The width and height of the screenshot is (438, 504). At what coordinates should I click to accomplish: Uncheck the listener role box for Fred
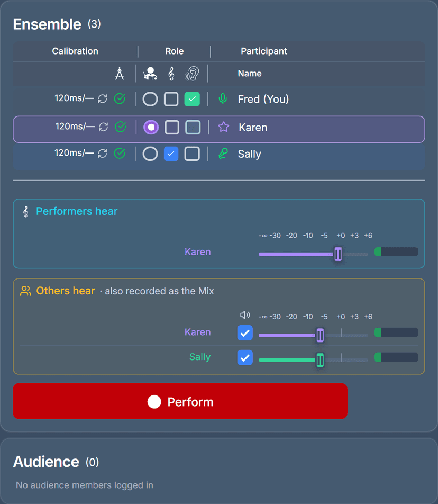pos(192,99)
